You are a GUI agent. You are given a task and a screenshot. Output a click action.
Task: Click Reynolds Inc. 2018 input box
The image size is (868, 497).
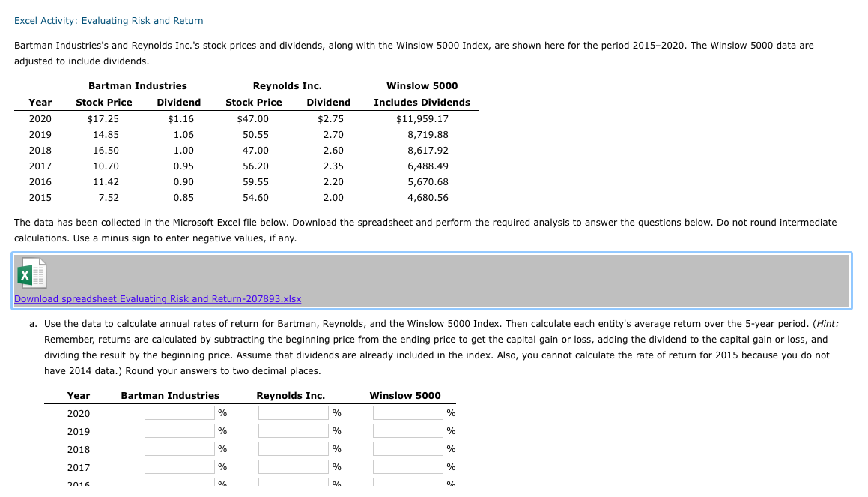click(292, 448)
